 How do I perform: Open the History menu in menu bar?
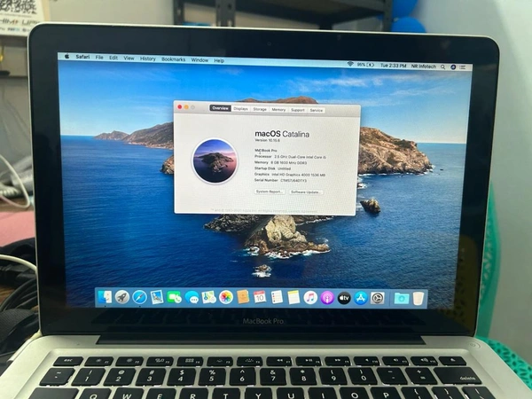(147, 59)
